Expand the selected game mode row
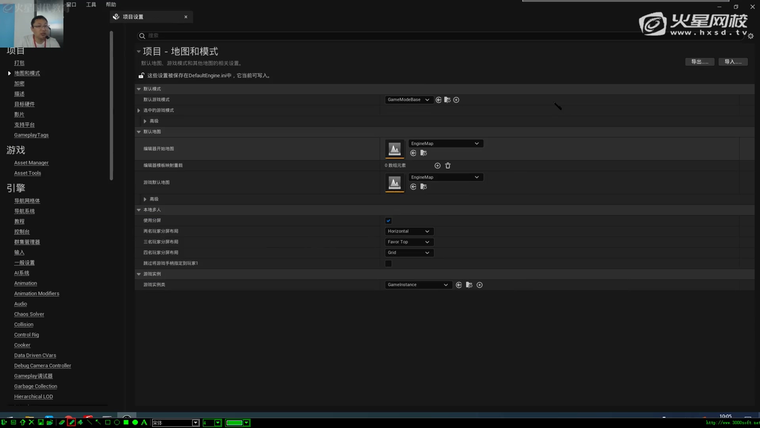The image size is (760, 428). (x=139, y=110)
